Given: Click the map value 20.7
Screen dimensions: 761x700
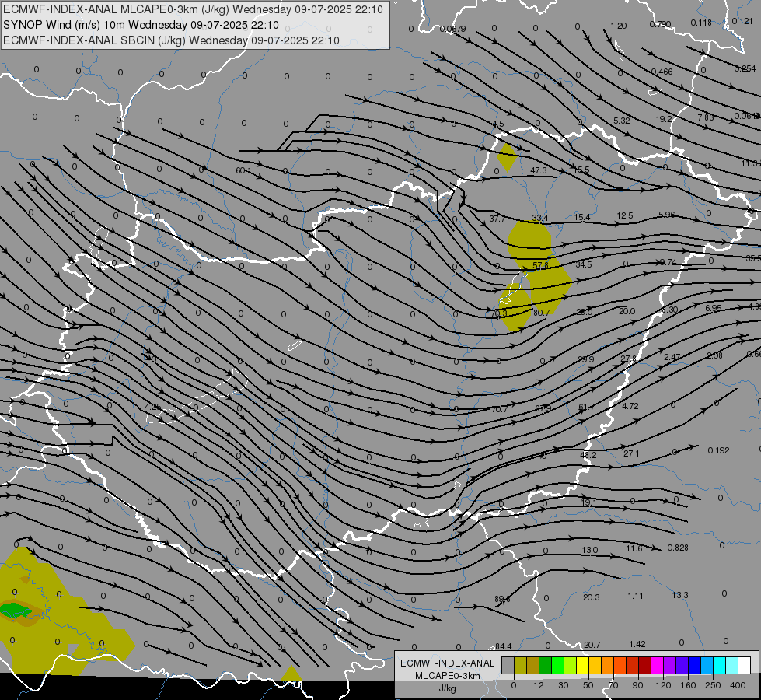Looking at the screenshot, I should click(x=592, y=645).
